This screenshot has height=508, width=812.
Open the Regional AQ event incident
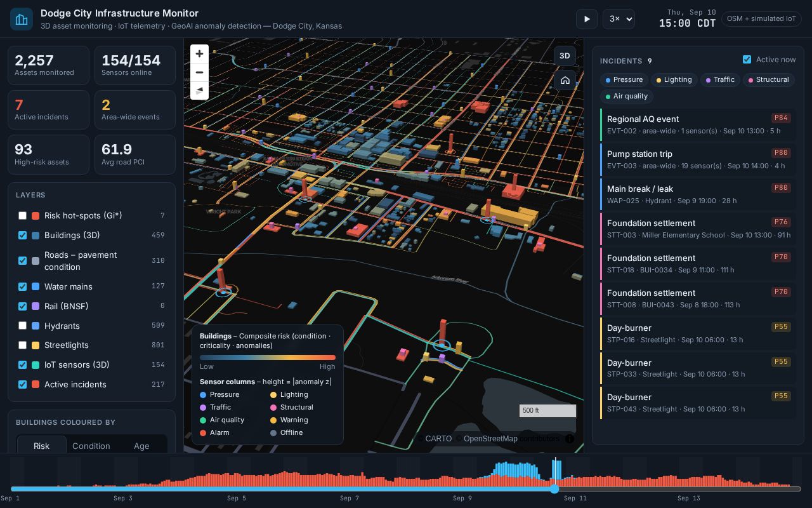tap(697, 124)
